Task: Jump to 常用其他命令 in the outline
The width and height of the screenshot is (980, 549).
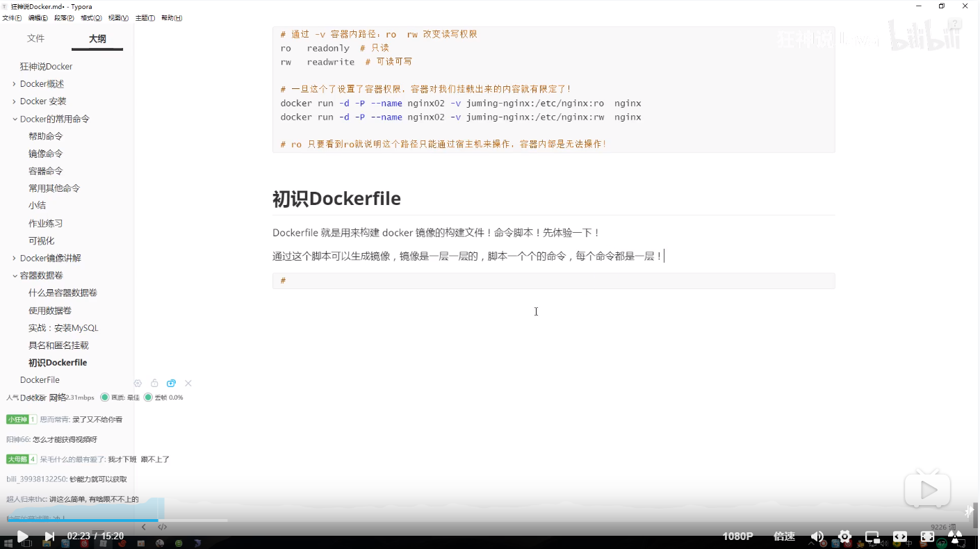Action: (x=54, y=188)
